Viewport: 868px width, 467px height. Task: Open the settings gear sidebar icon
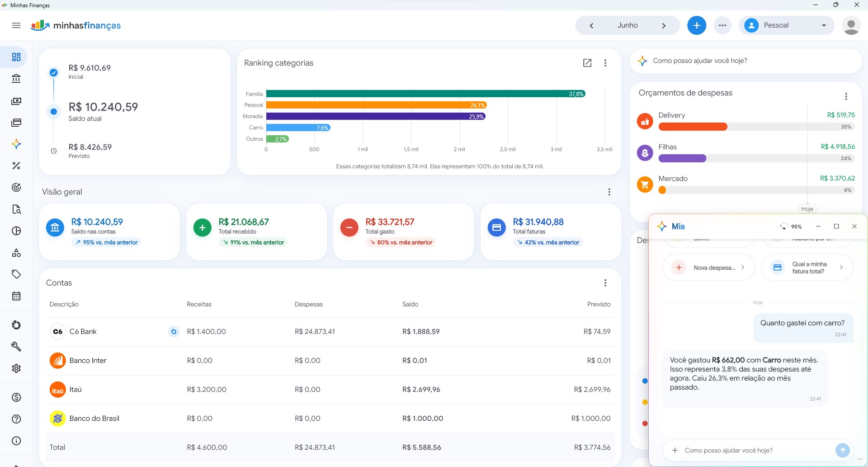coord(16,368)
